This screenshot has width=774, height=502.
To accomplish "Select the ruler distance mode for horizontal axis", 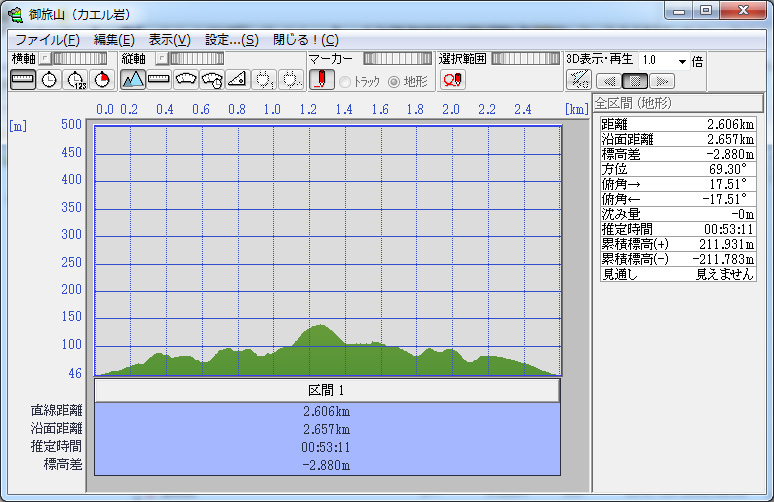I will [23, 79].
